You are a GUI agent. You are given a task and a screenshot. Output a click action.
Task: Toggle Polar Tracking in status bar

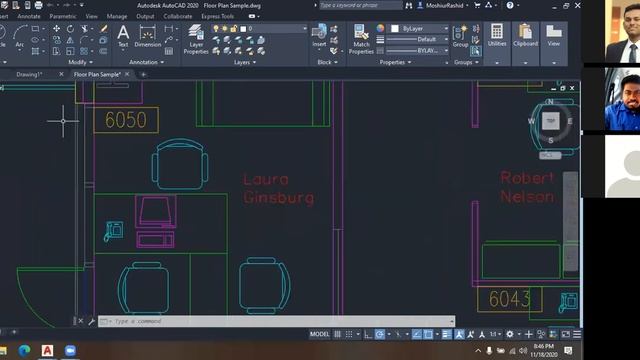pyautogui.click(x=380, y=334)
